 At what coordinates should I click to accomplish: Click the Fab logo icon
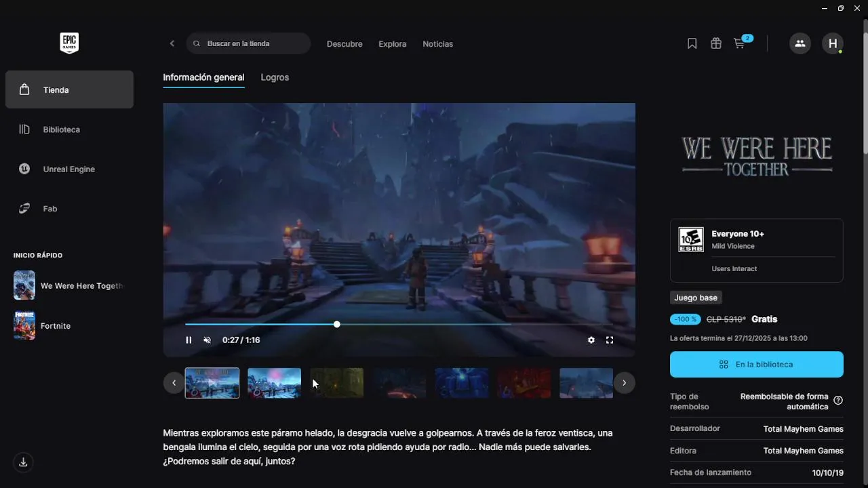(x=24, y=208)
